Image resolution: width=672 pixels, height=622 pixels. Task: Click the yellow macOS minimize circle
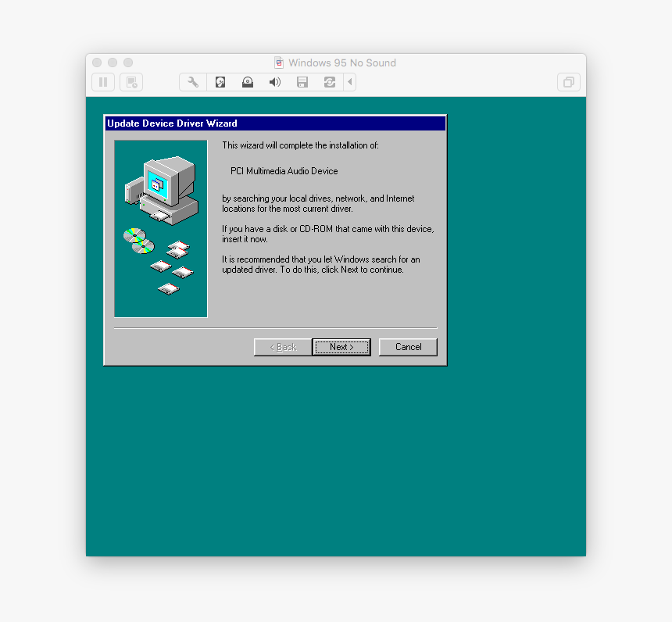click(x=112, y=62)
